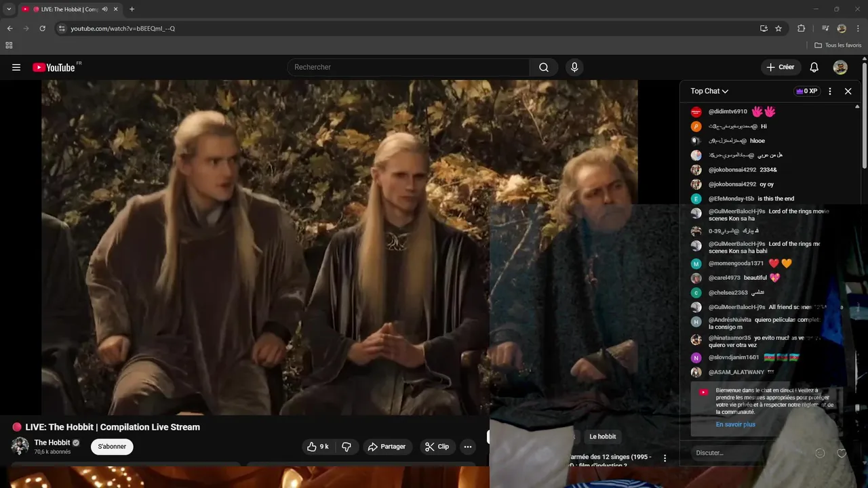Close the LIVE: The Hobbit tab
Viewport: 868px width, 488px height.
[116, 9]
